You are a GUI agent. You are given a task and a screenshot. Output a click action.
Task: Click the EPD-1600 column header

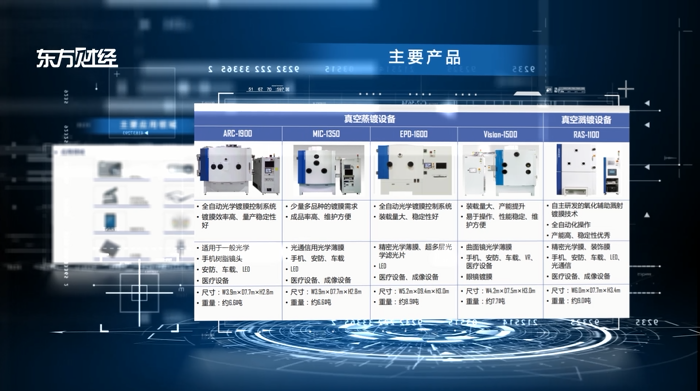(413, 134)
